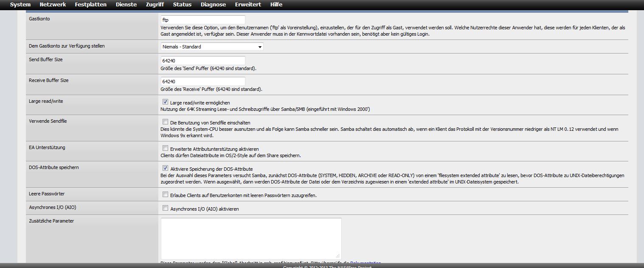Image resolution: width=644 pixels, height=268 pixels.
Task: Click the 'Large read/write' row label
Action: (45, 102)
